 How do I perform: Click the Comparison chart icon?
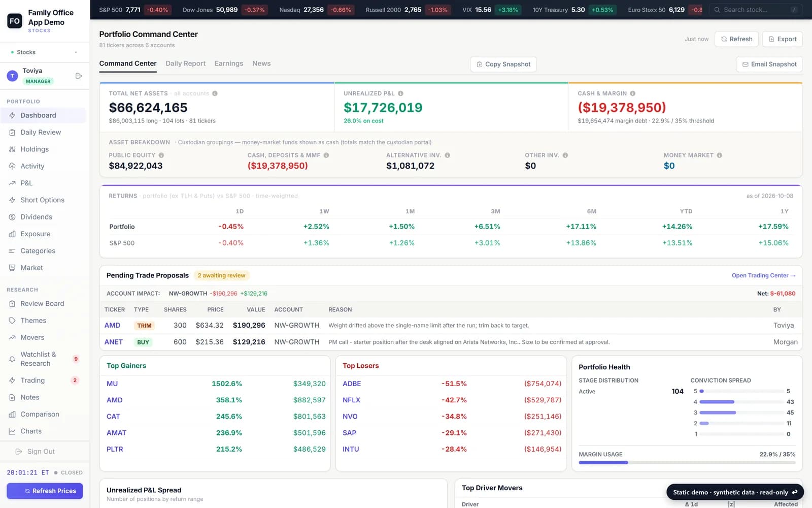(12, 415)
